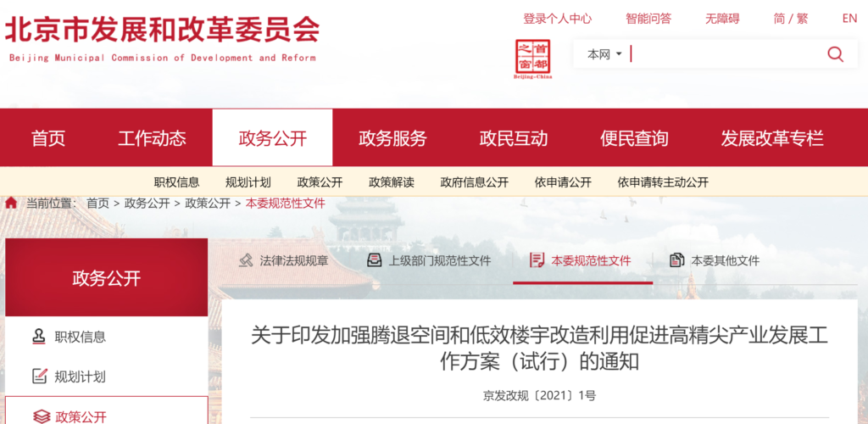Click 依申请转主动公开 in the sub-navigation bar
Viewport: 868px width, 424px height.
point(663,182)
